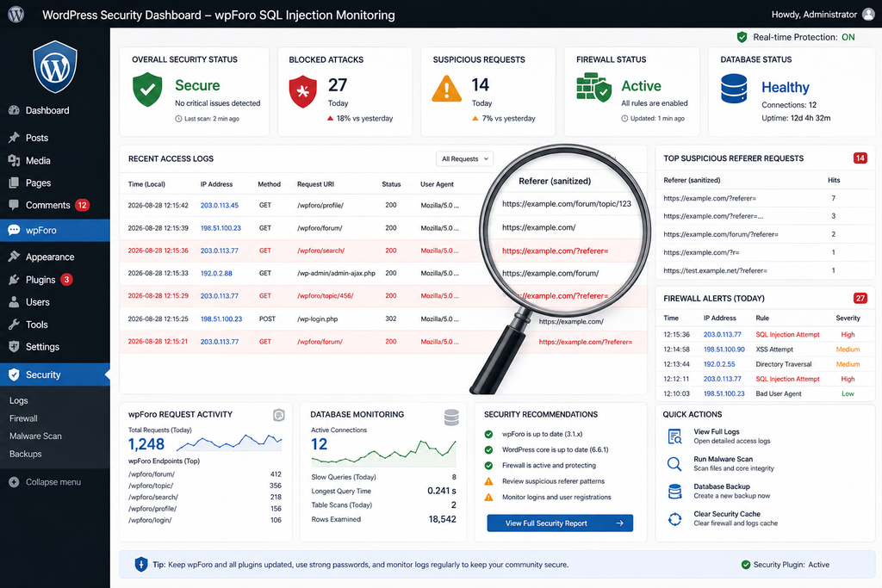Open IP 192.0.2.55 in firewall alerts
The width and height of the screenshot is (882, 588).
719,364
